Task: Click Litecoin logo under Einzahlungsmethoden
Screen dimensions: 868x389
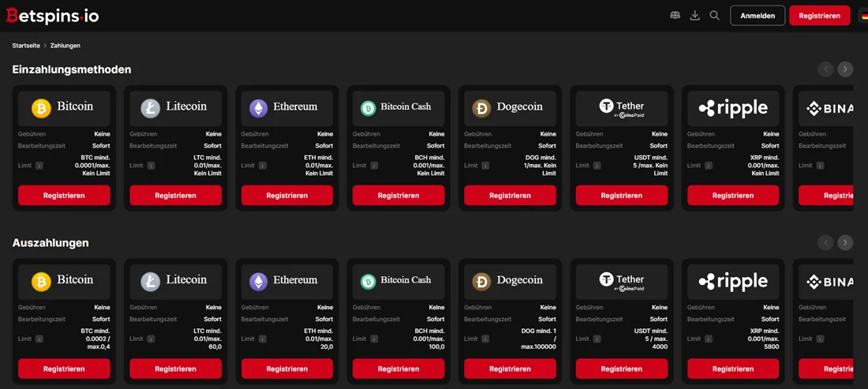Action: [x=175, y=108]
